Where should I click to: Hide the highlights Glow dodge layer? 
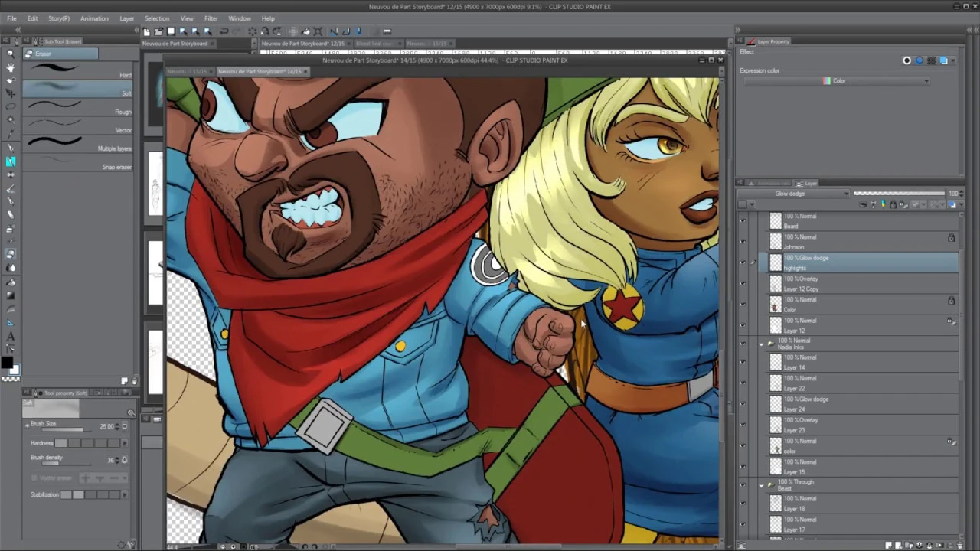(x=742, y=262)
